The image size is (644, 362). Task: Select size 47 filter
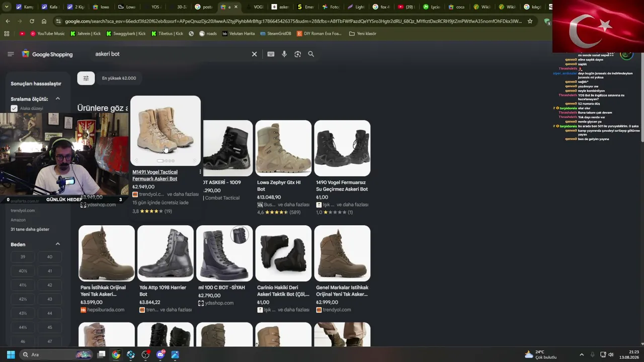point(49,341)
